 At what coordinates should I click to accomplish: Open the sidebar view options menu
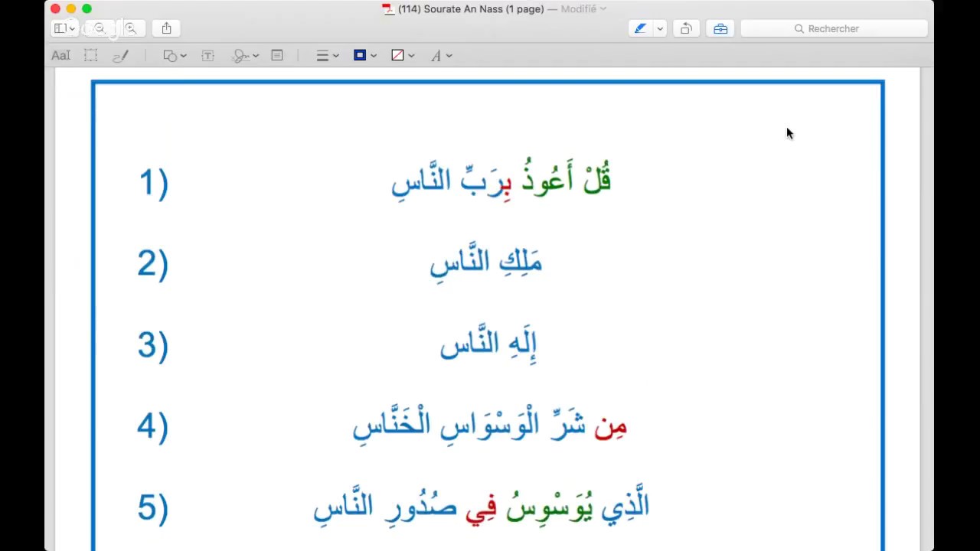point(65,28)
